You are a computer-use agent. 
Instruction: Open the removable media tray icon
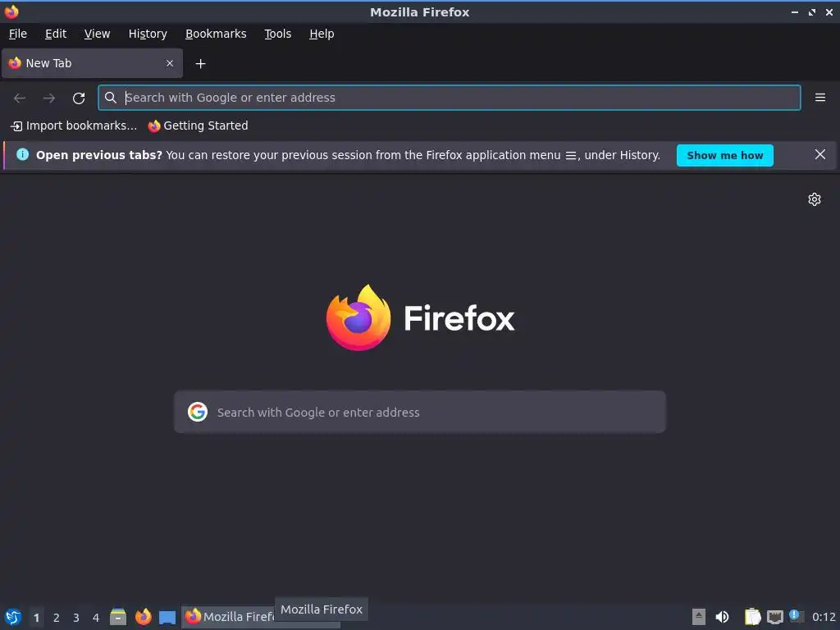click(699, 617)
